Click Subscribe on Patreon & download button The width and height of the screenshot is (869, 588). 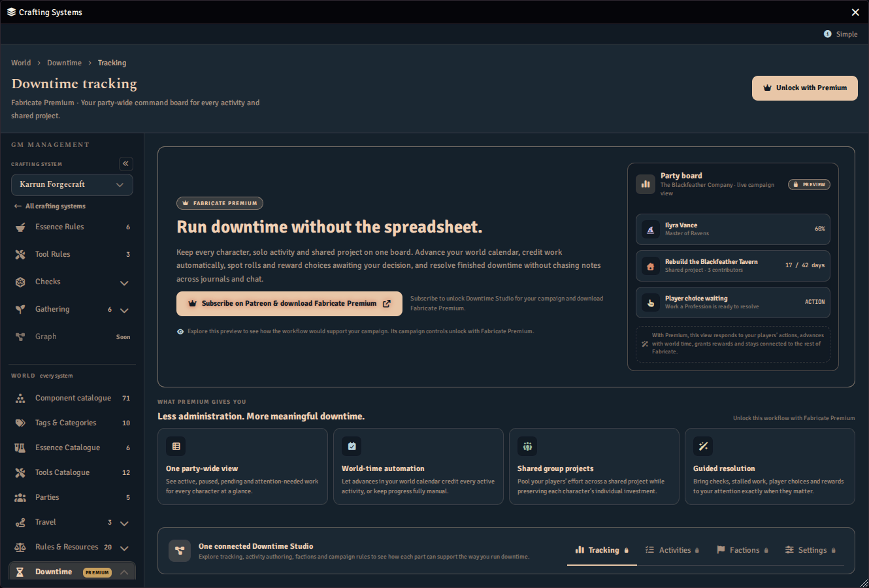pyautogui.click(x=289, y=304)
